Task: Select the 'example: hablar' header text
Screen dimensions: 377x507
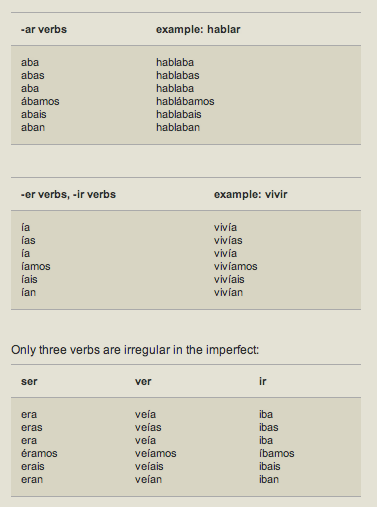Action: pyautogui.click(x=198, y=29)
